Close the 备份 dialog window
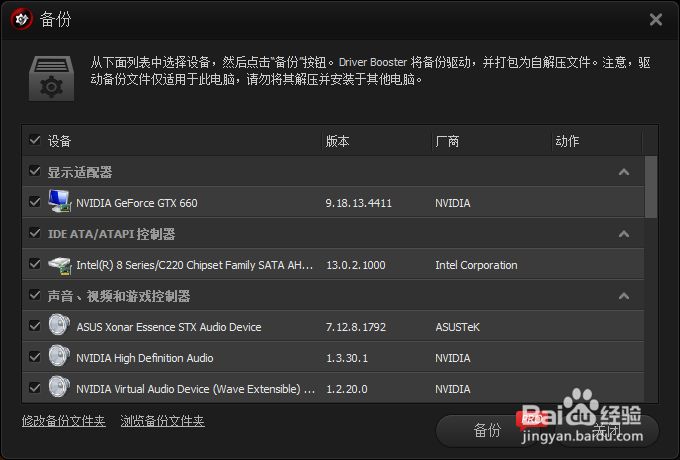680x460 pixels. point(656,19)
